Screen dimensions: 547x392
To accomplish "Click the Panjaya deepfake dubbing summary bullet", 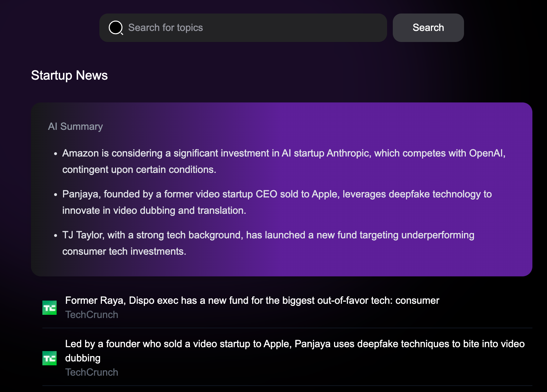I will click(x=277, y=202).
